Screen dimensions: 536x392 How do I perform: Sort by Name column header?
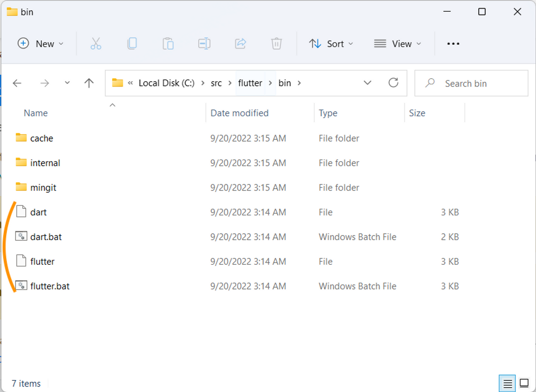[36, 113]
